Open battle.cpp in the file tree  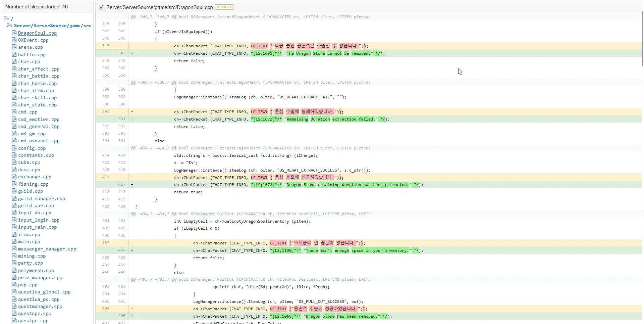32,54
